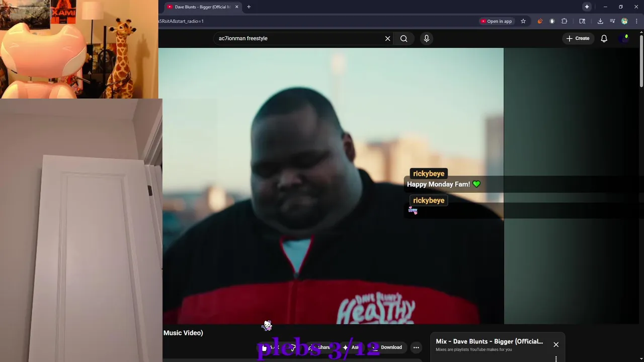Run the search with the magnifier button
This screenshot has width=644, height=362.
(404, 38)
